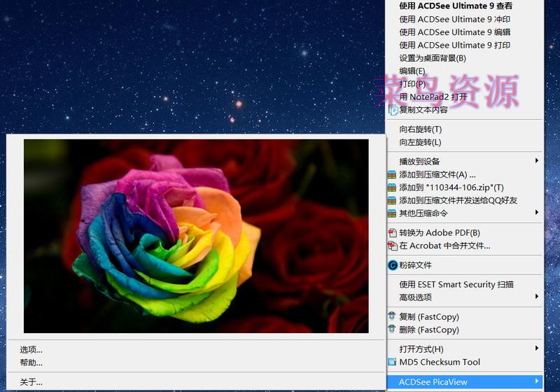The image size is (560, 392).
Task: Expand the ACDSee PicaView submenu arrow
Action: (536, 381)
